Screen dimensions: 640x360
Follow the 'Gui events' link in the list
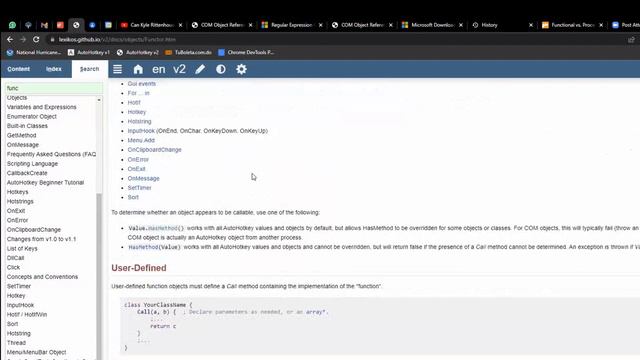coord(142,84)
